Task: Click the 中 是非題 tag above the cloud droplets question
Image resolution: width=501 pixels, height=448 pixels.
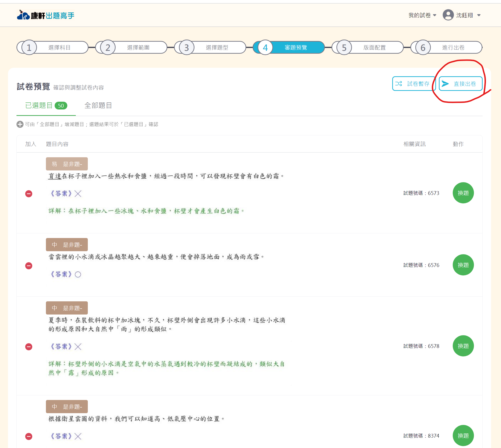Action: 67,245
